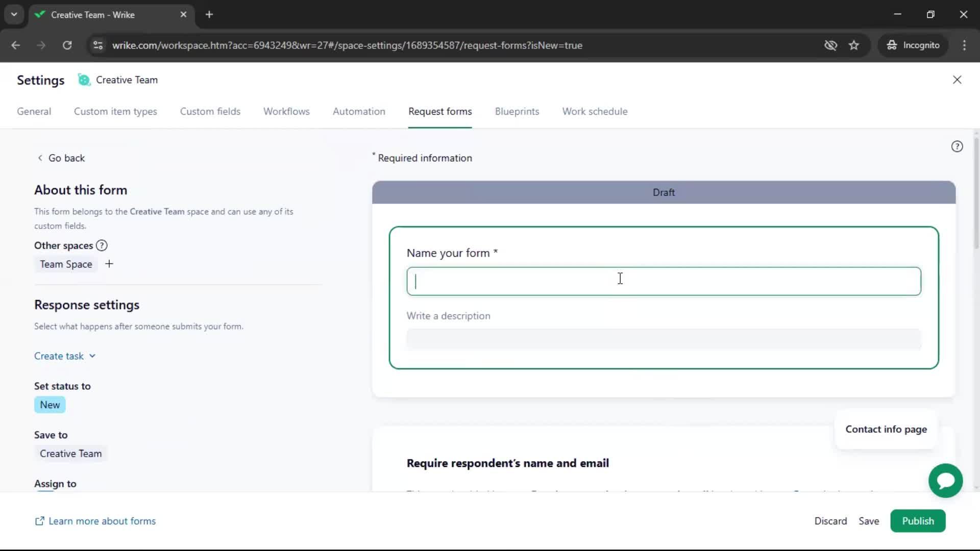980x551 pixels.
Task: Click the Contact info page button
Action: [x=886, y=429]
